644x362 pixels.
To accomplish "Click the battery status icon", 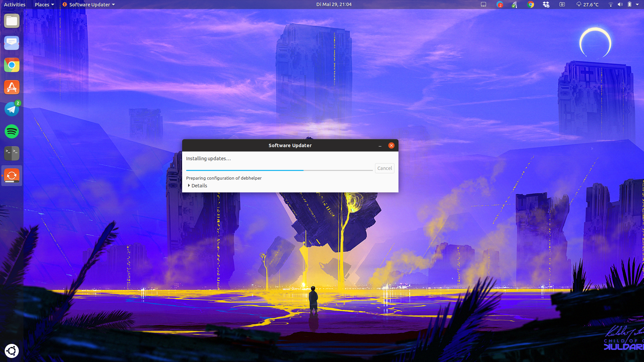I will (630, 4).
